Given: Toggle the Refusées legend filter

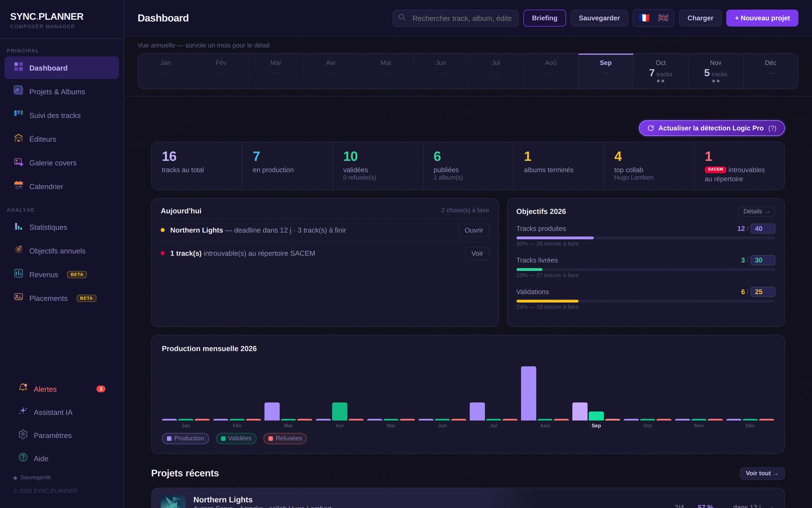Looking at the screenshot, I should point(285,438).
